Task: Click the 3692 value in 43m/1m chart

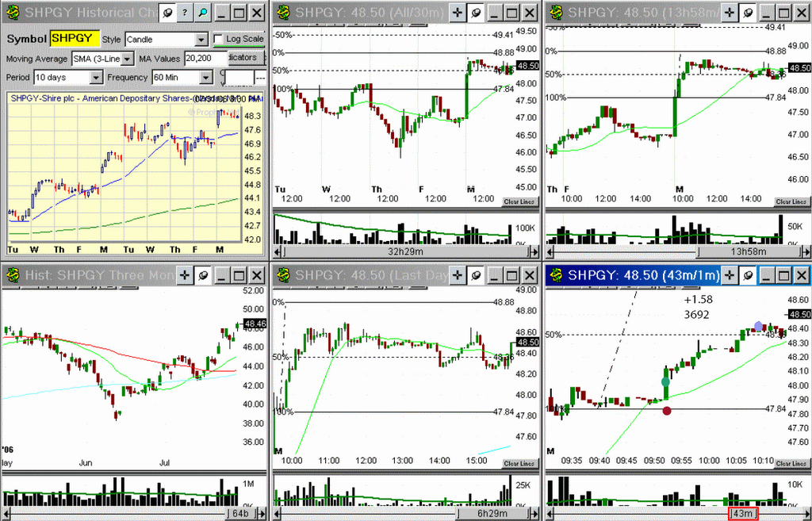Action: (x=696, y=314)
